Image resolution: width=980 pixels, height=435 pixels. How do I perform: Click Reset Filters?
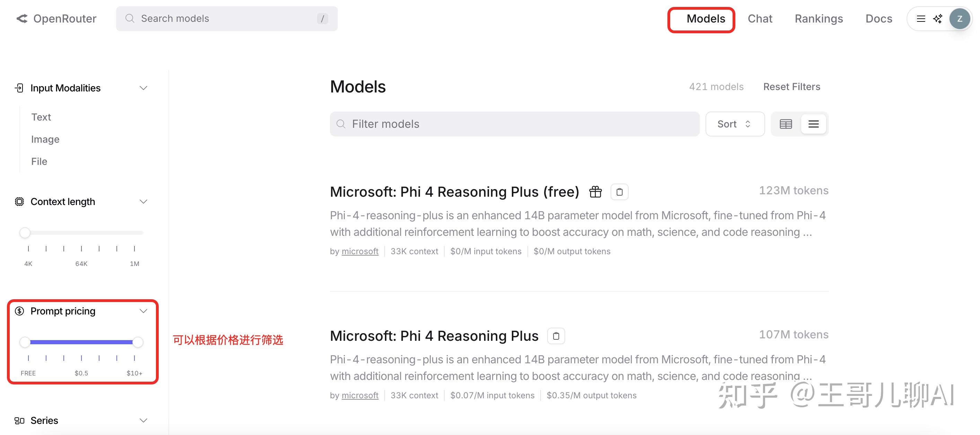pos(791,87)
